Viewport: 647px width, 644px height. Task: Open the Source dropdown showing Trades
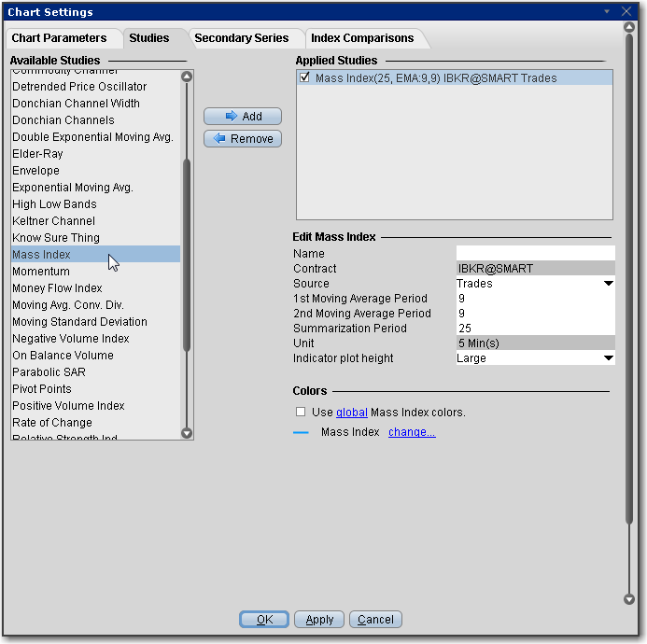pos(609,284)
